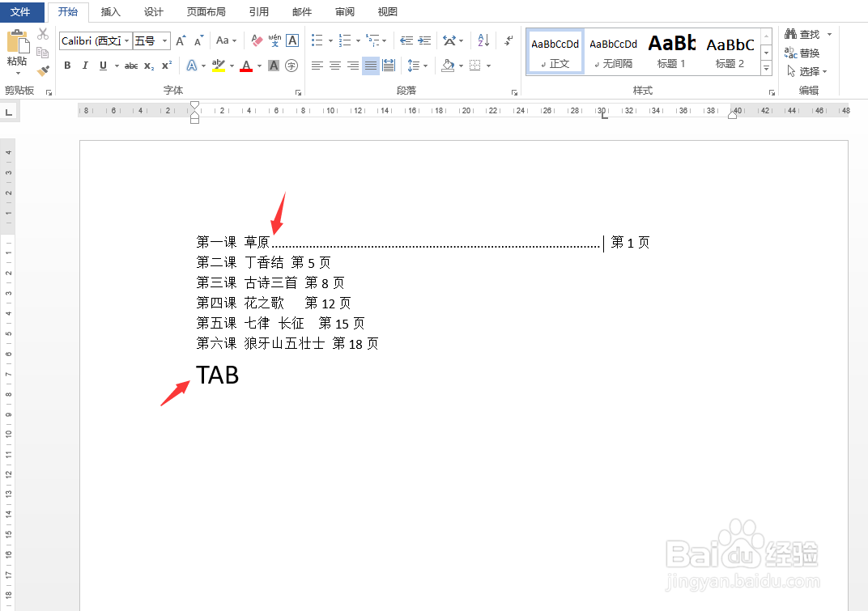Switch to the 邮件 Mailings tab

[302, 11]
